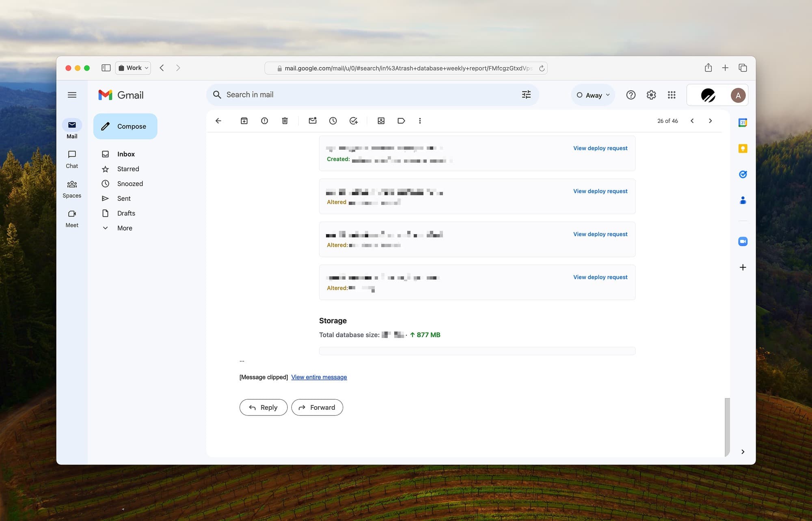Add this email to Tasks
The width and height of the screenshot is (812, 521).
click(x=353, y=121)
